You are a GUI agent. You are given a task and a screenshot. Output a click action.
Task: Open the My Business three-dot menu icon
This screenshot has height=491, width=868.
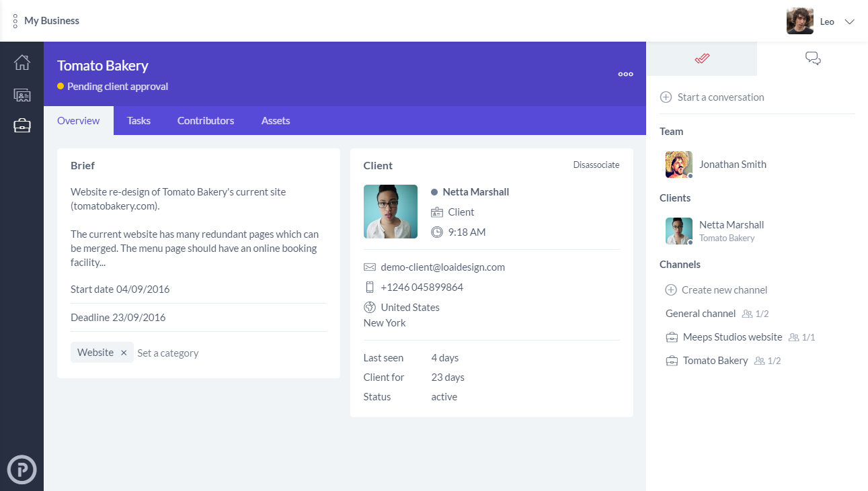[15, 21]
